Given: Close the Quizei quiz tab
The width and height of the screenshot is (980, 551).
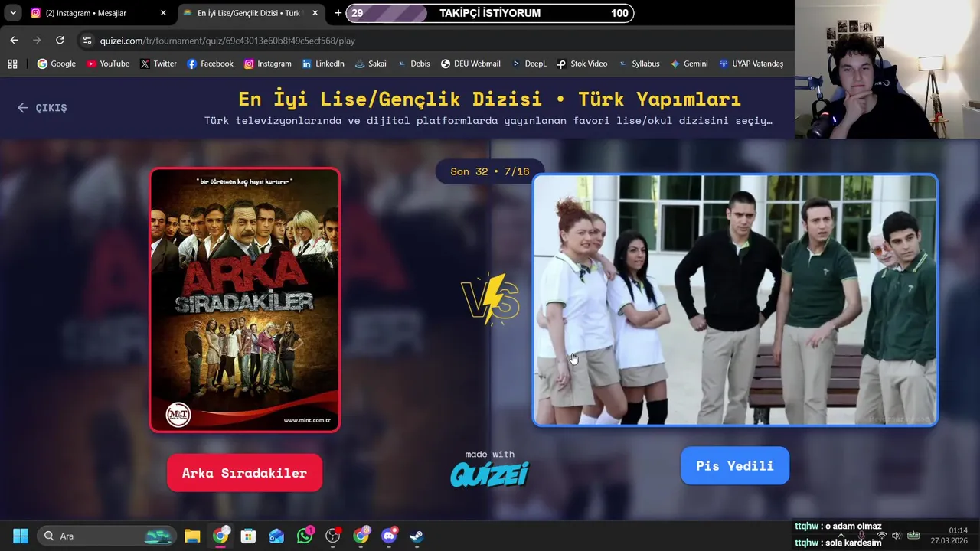Looking at the screenshot, I should pos(316,13).
